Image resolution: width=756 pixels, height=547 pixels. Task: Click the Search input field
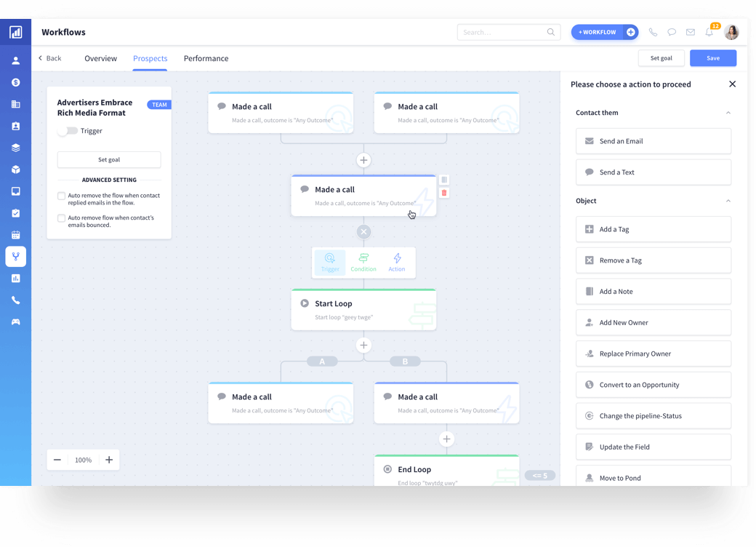pyautogui.click(x=503, y=32)
